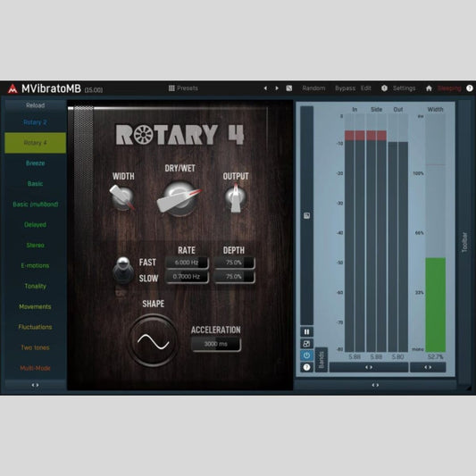This screenshot has width=476, height=476.
Task: Select the Tonality preset
Action: (x=35, y=287)
